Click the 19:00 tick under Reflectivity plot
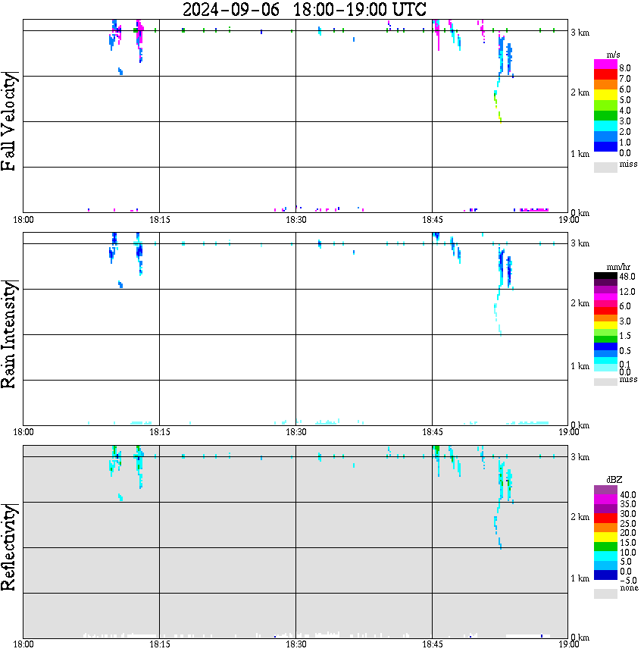Screen dimensions: 644x658 (569, 644)
